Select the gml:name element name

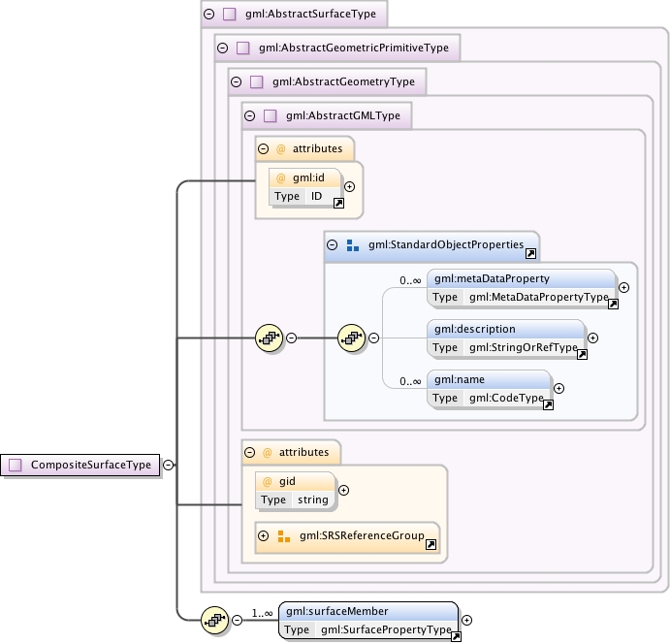[460, 379]
